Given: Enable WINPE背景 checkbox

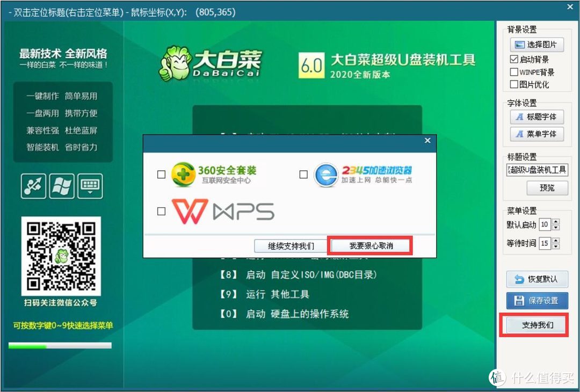Looking at the screenshot, I should point(514,72).
